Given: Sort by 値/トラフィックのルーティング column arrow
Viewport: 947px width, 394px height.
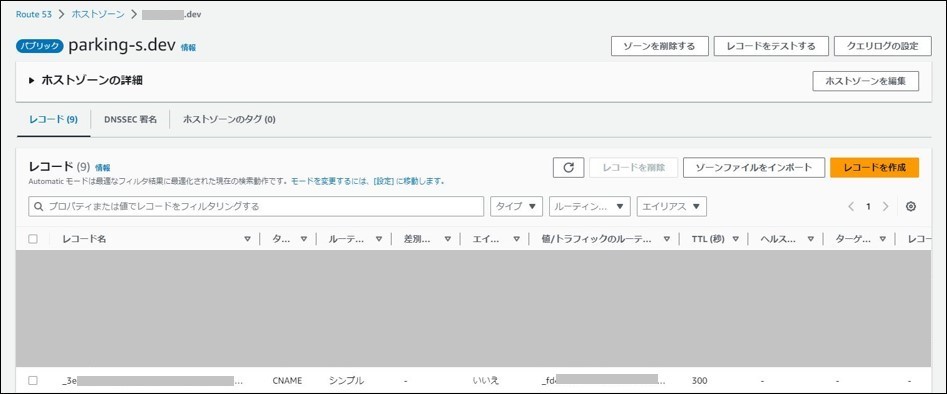Looking at the screenshot, I should 667,239.
